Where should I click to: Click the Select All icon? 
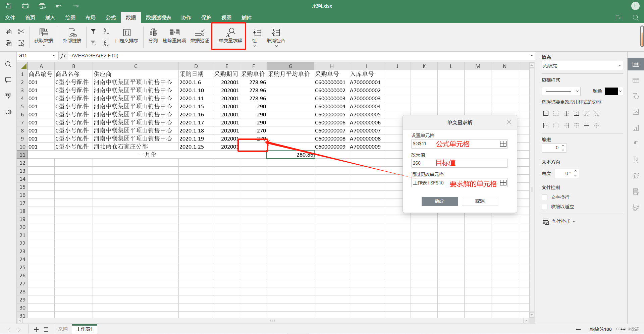pos(21,43)
